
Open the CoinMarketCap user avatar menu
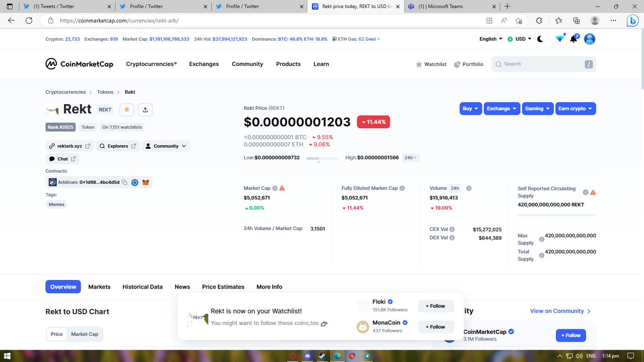pos(590,39)
